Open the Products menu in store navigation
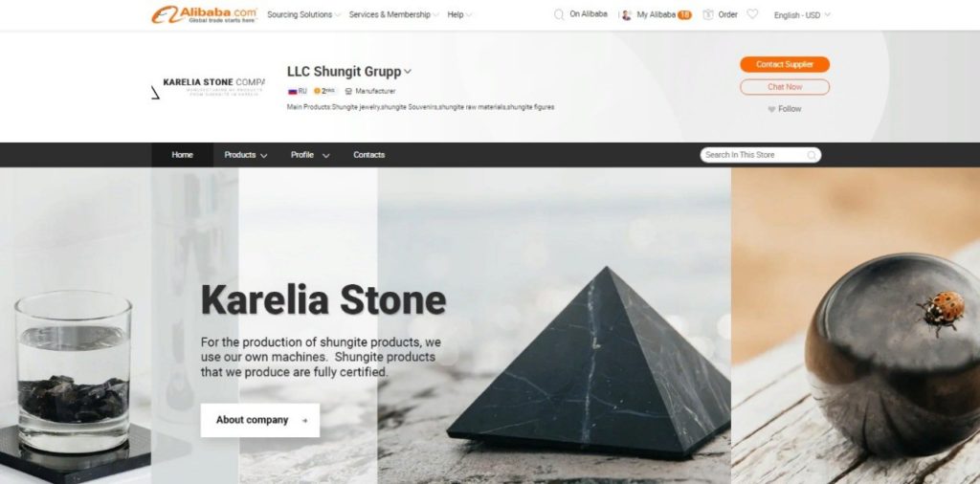The width and height of the screenshot is (980, 484). click(x=246, y=155)
